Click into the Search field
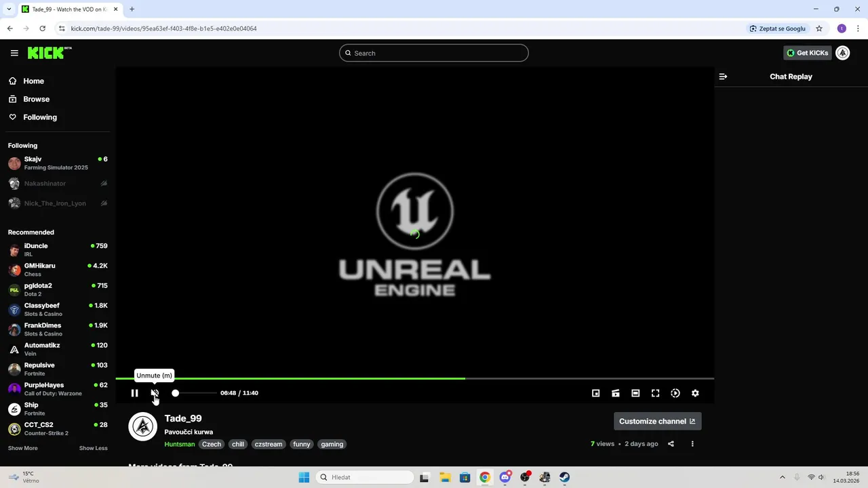 click(434, 53)
